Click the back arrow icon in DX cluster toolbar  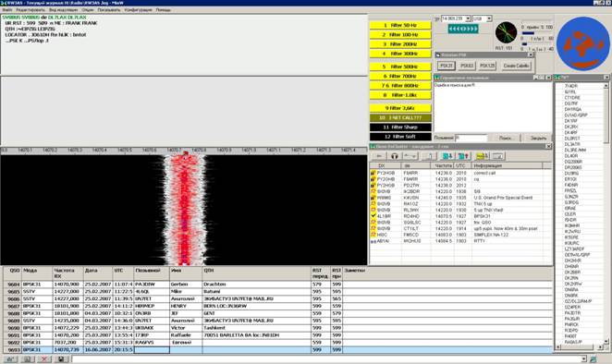[x=379, y=156]
